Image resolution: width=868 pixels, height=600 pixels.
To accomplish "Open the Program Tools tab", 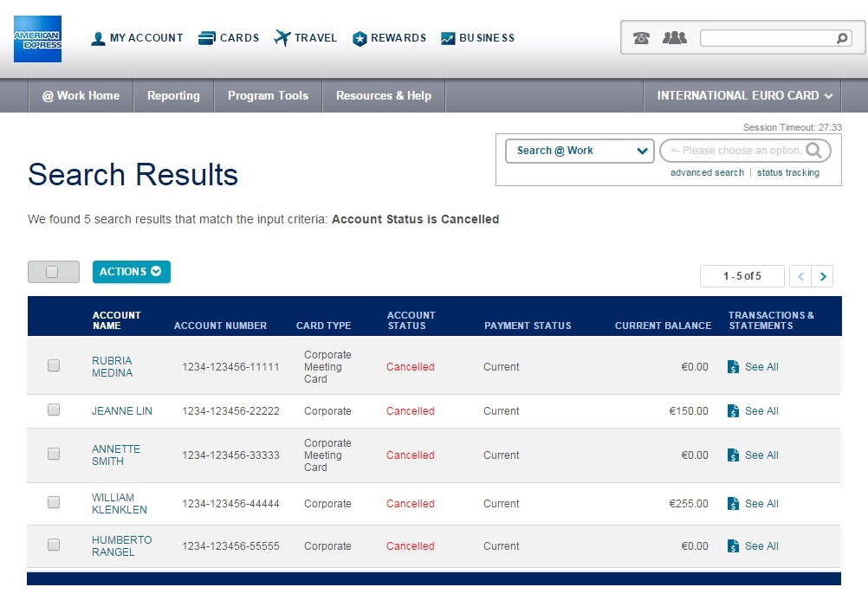I will tap(268, 96).
